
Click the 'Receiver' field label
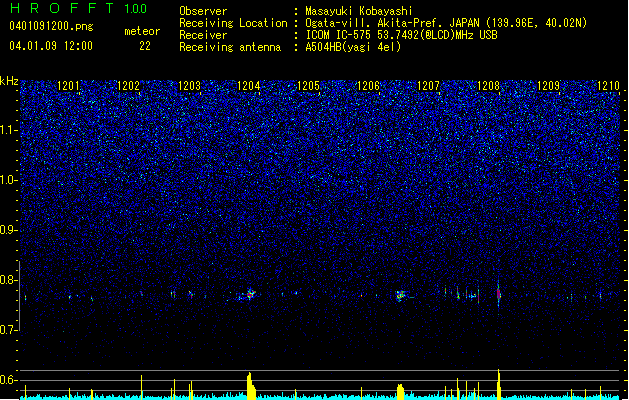click(x=203, y=35)
